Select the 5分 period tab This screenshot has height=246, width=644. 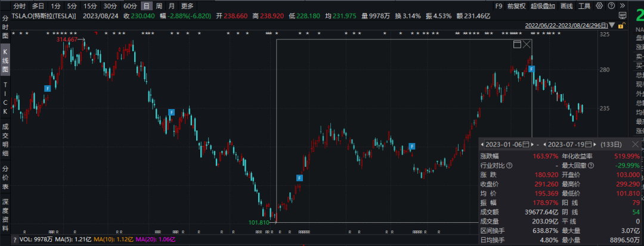(x=72, y=6)
